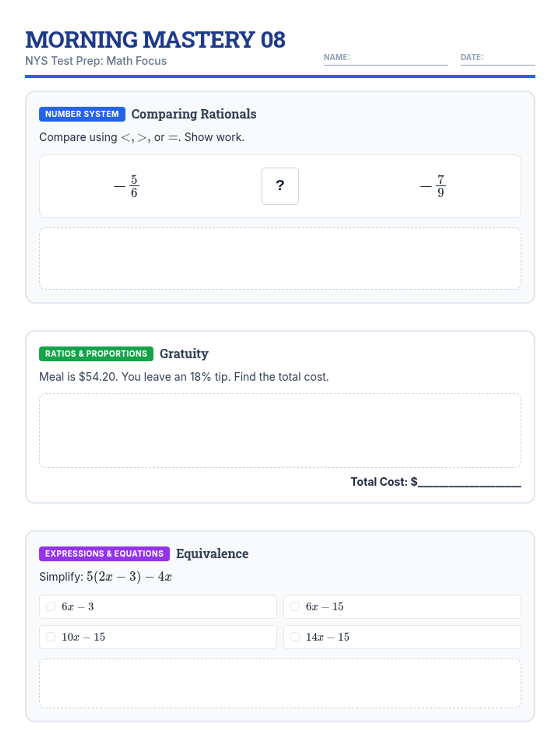
Task: Click the MORNING MASTERY 08 title
Action: pos(155,40)
